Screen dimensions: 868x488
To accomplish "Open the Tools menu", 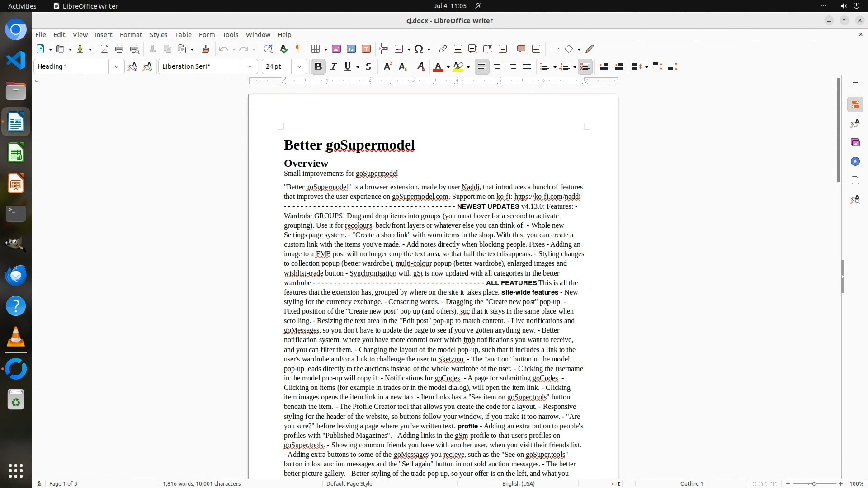I will tap(230, 34).
